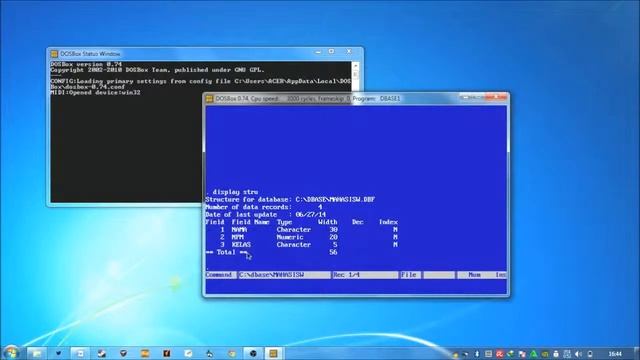640x360 pixels.
Task: Open the Windows Start menu orb
Action: pos(11,353)
